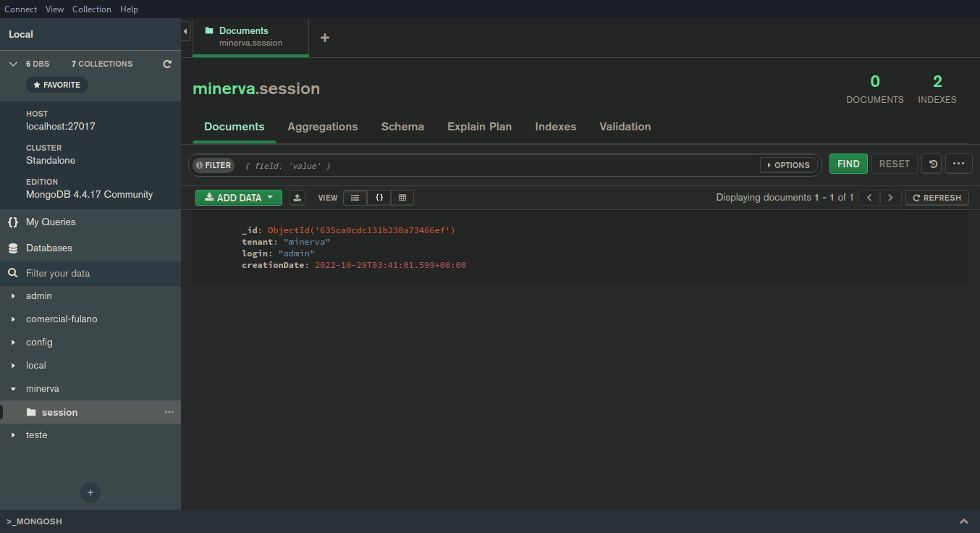Switch to JSON view using the {} icon

[x=379, y=197]
